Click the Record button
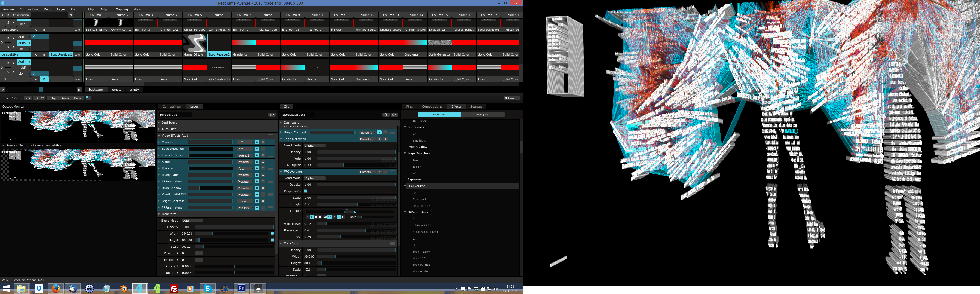 click(x=511, y=98)
